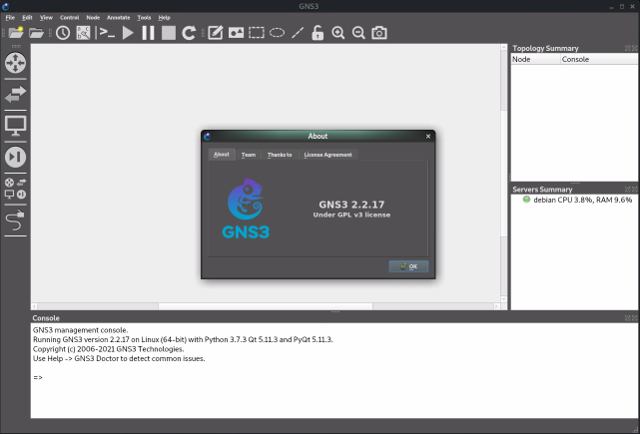640x434 pixels.
Task: Take a screenshot with camera icon
Action: (x=379, y=33)
